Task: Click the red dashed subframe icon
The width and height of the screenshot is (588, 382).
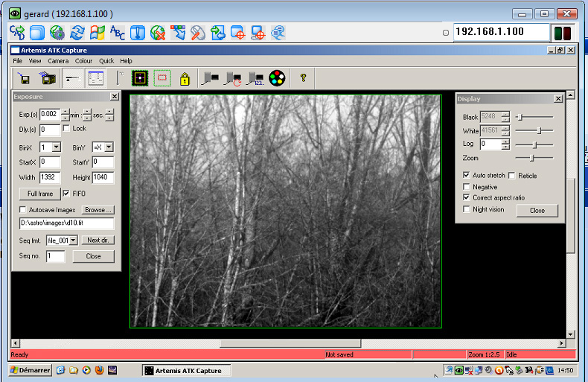Action: coord(162,78)
